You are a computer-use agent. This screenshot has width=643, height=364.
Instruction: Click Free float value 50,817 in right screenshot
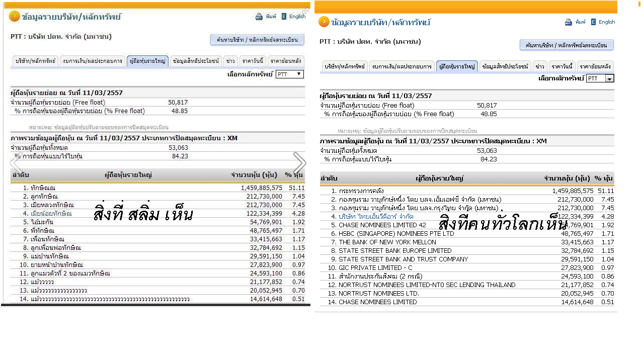coord(487,105)
